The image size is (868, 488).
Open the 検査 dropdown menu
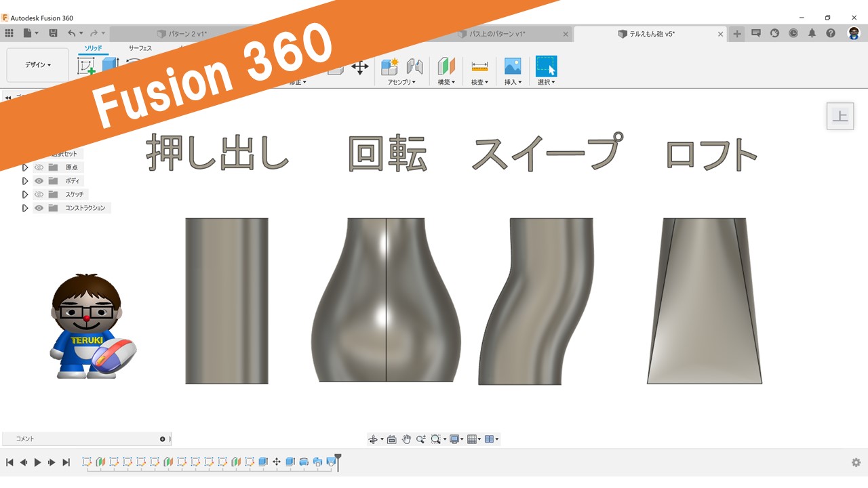(x=479, y=82)
